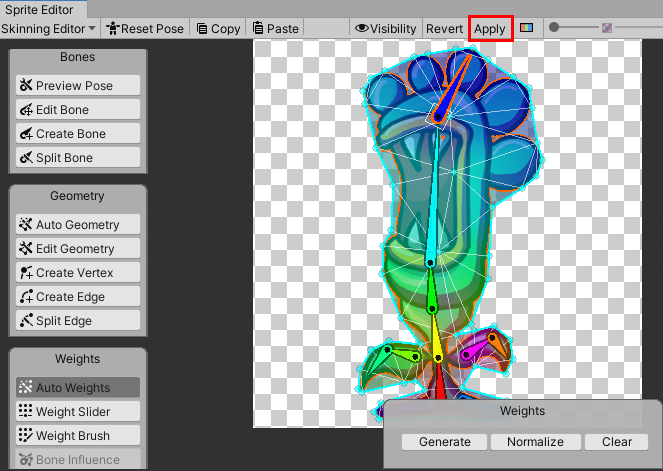Select the Weight Brush tool
The height and width of the screenshot is (471, 663).
[x=77, y=436]
